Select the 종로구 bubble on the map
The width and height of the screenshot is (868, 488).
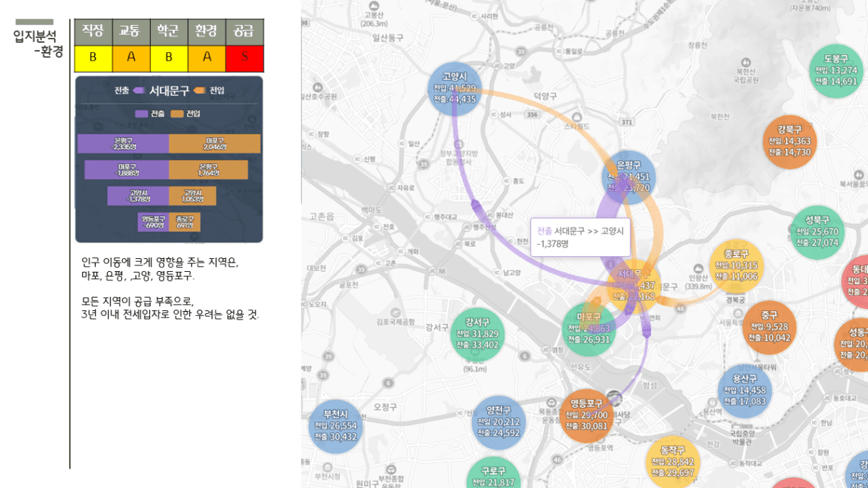736,265
